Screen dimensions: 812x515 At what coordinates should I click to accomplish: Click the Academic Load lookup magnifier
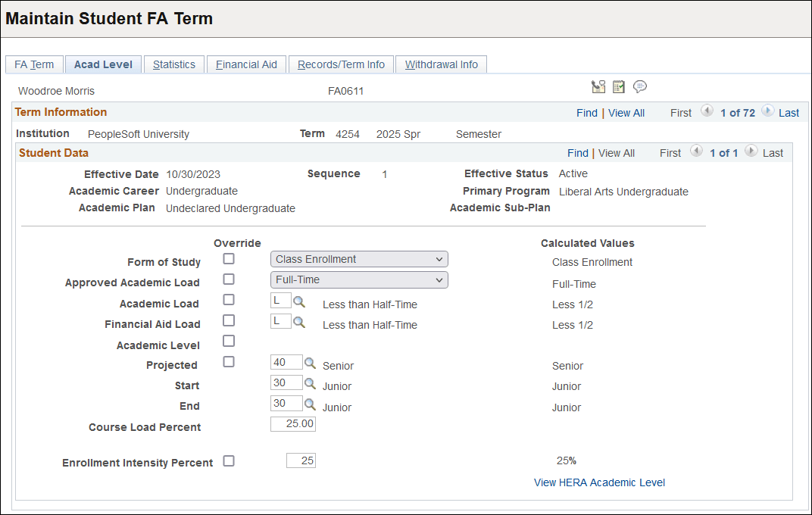pos(300,301)
